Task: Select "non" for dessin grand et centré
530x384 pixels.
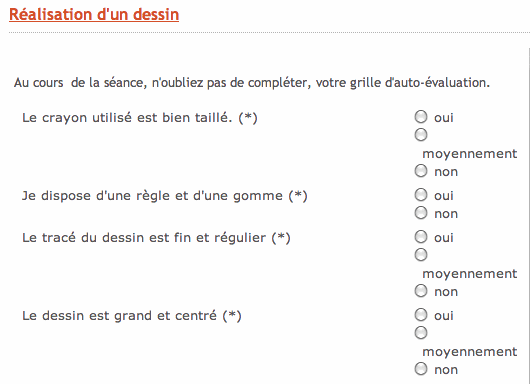Action: pos(421,368)
